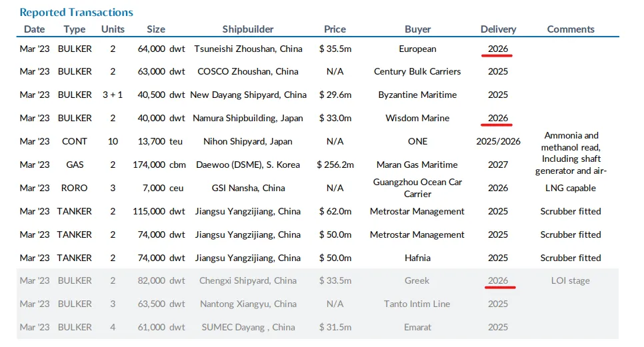Click the Reported Transactions heading
Viewport: 644px width, 347px height.
[77, 12]
